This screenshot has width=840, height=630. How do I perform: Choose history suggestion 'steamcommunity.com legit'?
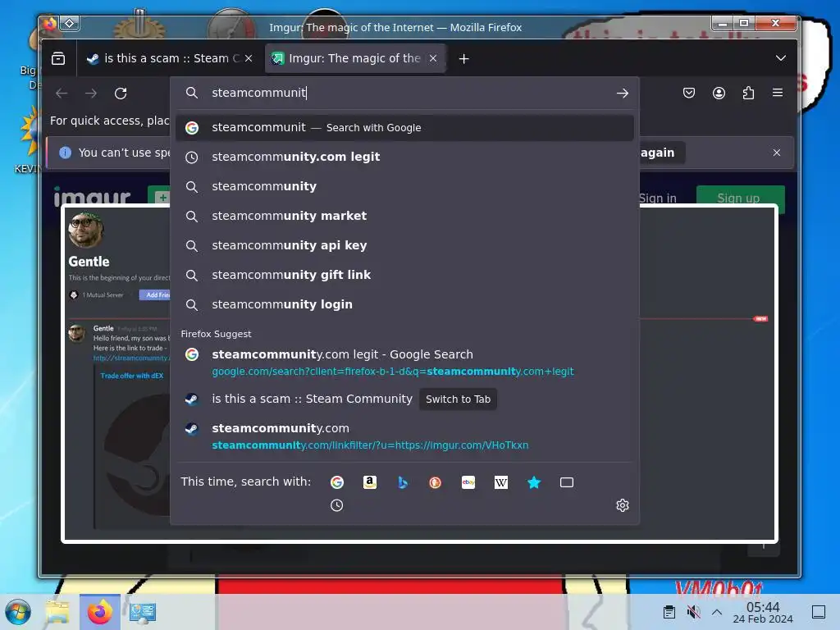point(404,157)
